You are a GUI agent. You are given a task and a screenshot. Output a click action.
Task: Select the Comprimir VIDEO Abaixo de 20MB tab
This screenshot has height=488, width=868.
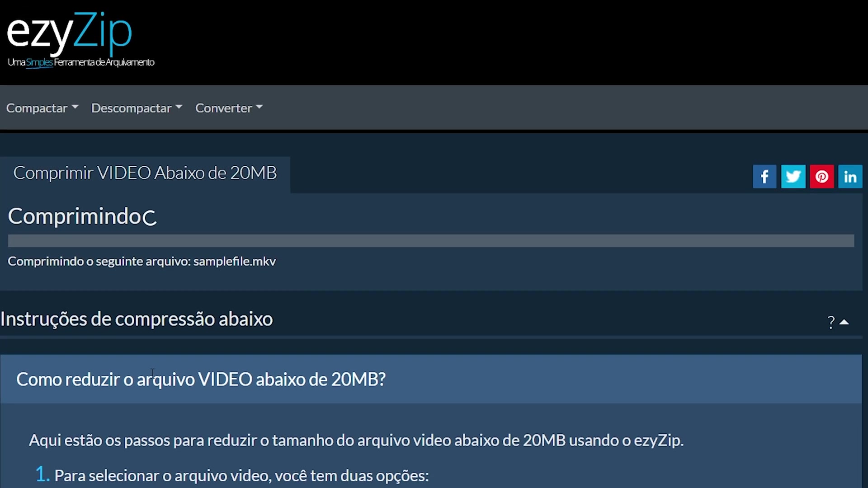pos(145,174)
